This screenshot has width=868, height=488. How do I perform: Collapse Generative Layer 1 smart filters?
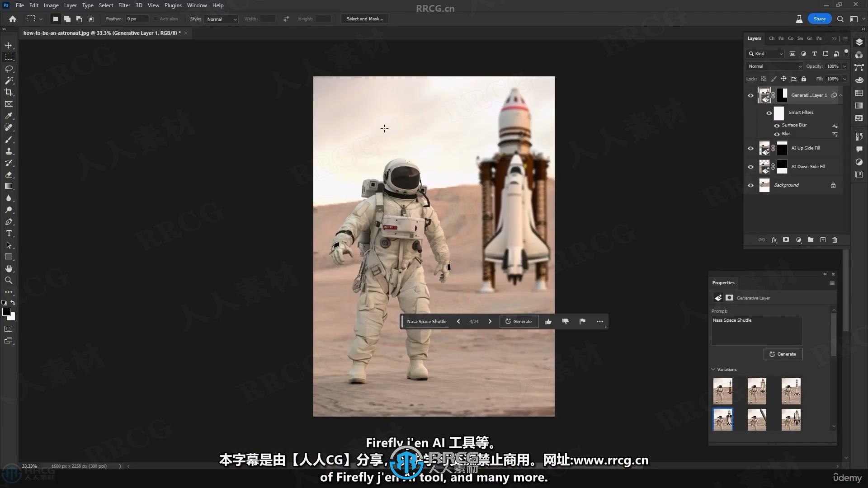841,95
